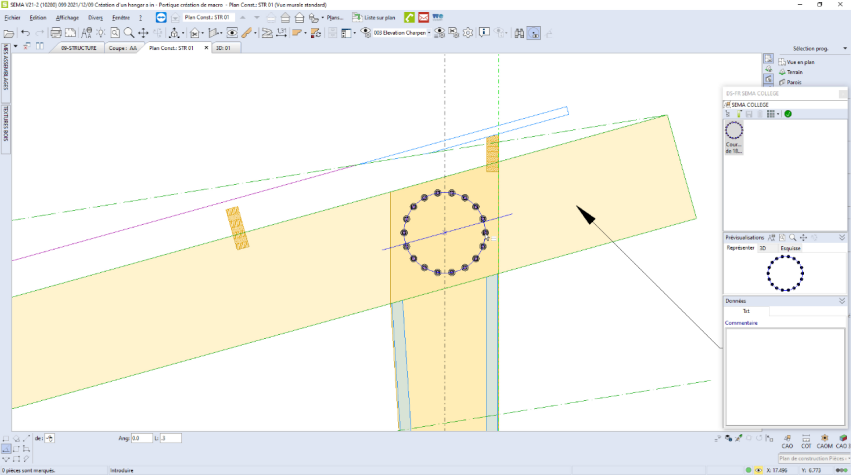Viewport: 851px width, 475px height.
Task: Click the Liste sur plan button
Action: [x=375, y=18]
